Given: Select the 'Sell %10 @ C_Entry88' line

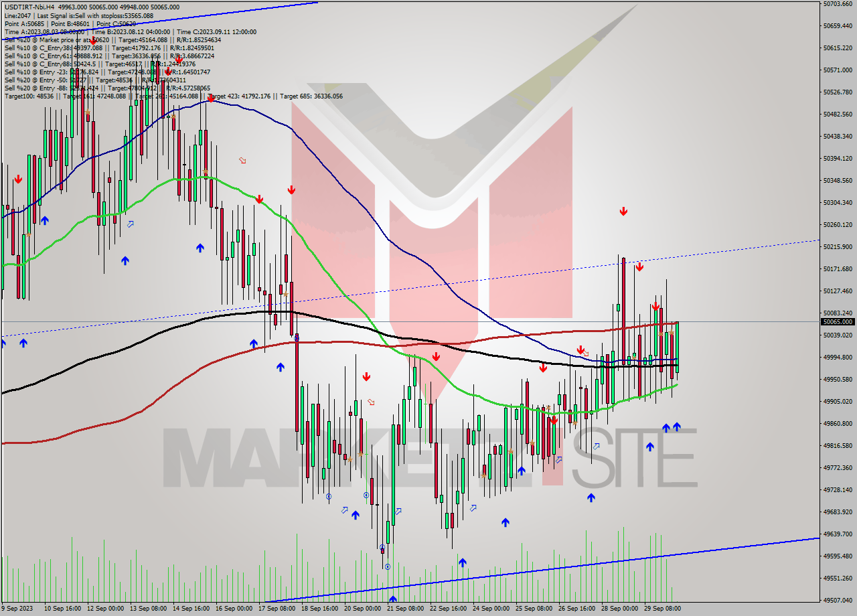Looking at the screenshot, I should point(100,64).
